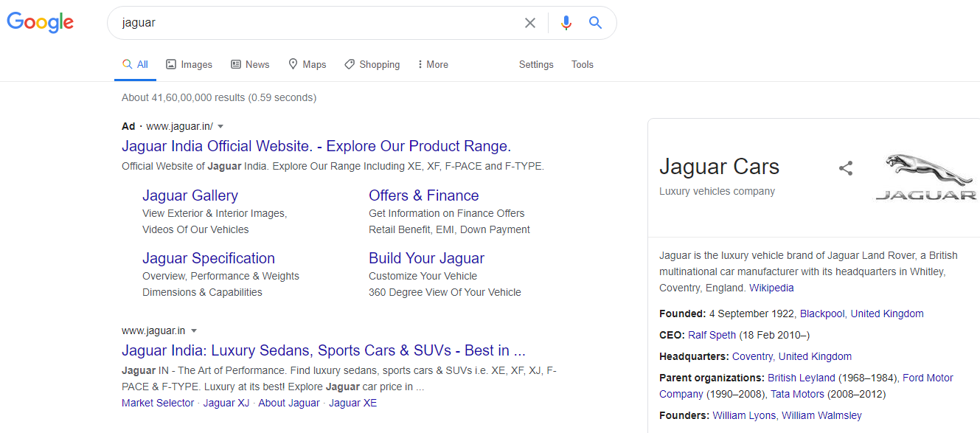Open the Jaguar Specification sitelink
980x433 pixels.
point(209,258)
